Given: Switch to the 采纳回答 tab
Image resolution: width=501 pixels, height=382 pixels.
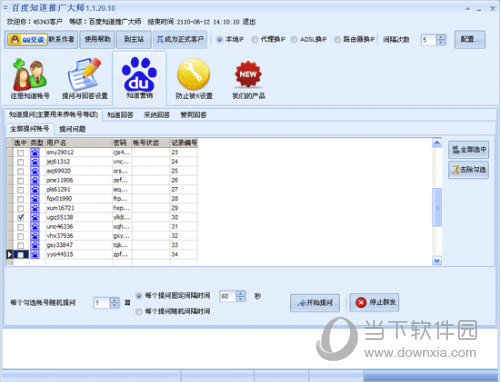Looking at the screenshot, I should pyautogui.click(x=157, y=115).
